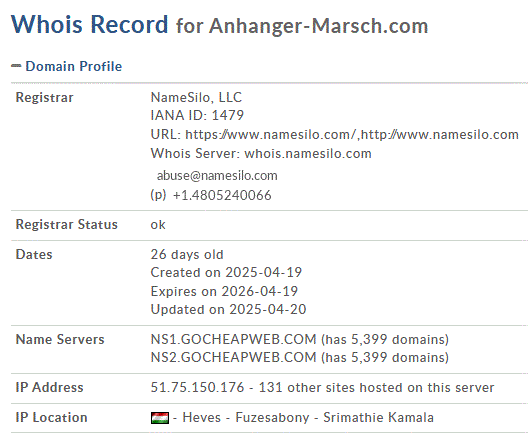Click the registrar URL https://www.namesilo.com
This screenshot has width=529, height=439.
click(x=271, y=134)
